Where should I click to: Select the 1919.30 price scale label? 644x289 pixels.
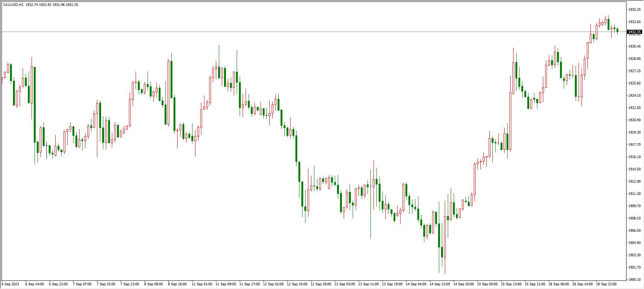coord(634,132)
